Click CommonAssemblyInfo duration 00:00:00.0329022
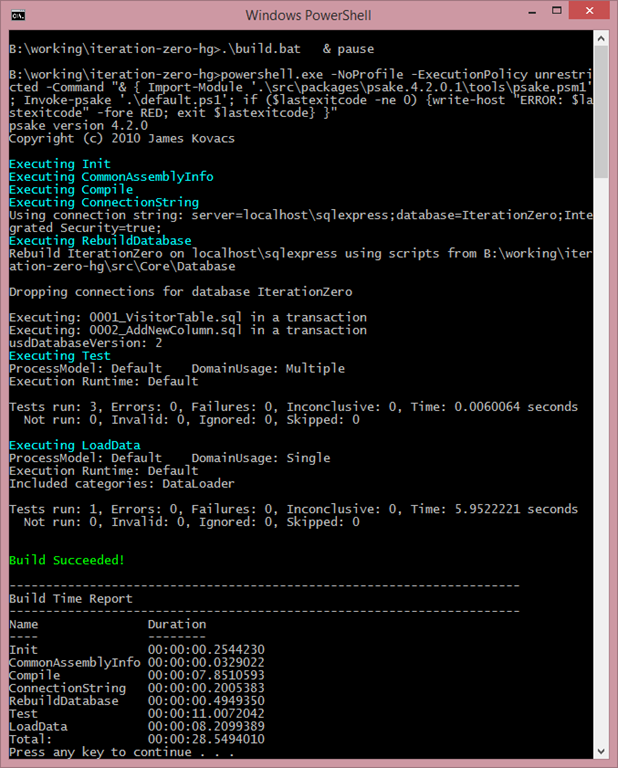This screenshot has width=618, height=768. pos(206,662)
